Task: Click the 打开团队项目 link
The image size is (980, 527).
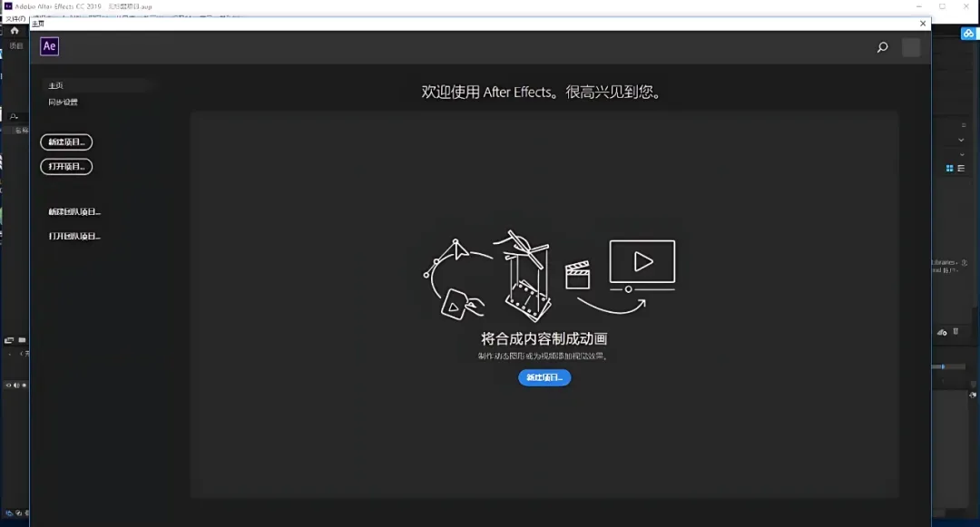Action: click(x=74, y=236)
